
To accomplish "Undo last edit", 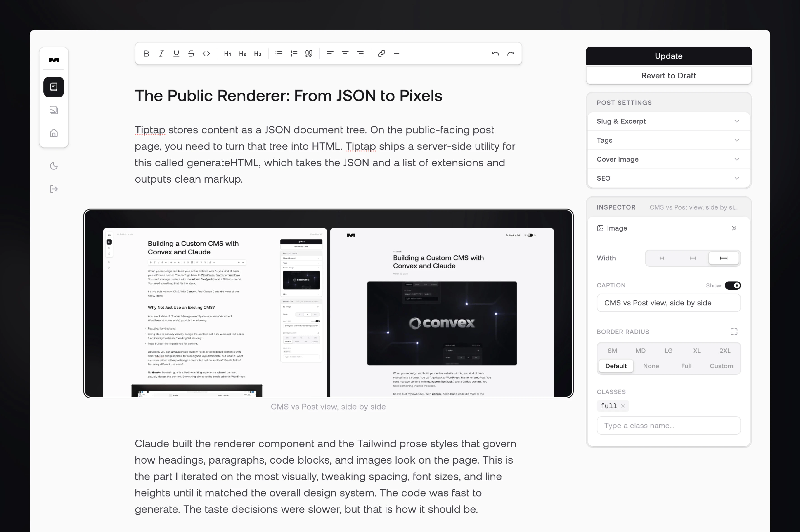I will pos(495,54).
